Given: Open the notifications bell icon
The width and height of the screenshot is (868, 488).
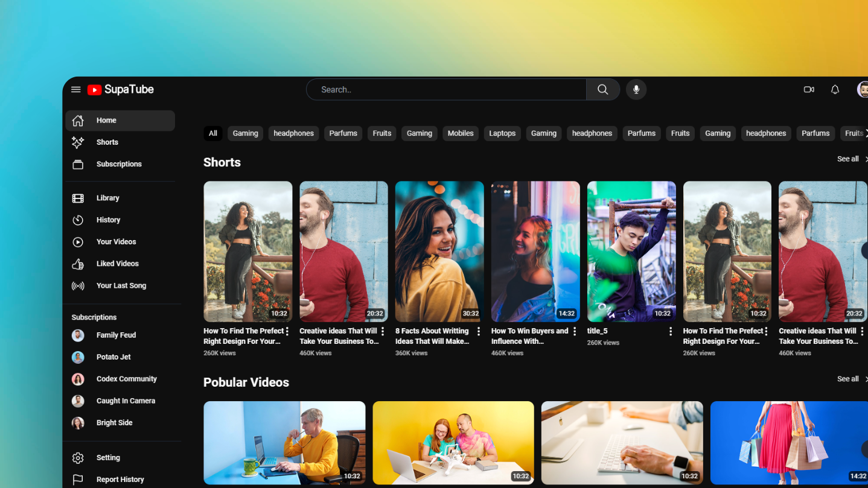Looking at the screenshot, I should click(x=835, y=89).
